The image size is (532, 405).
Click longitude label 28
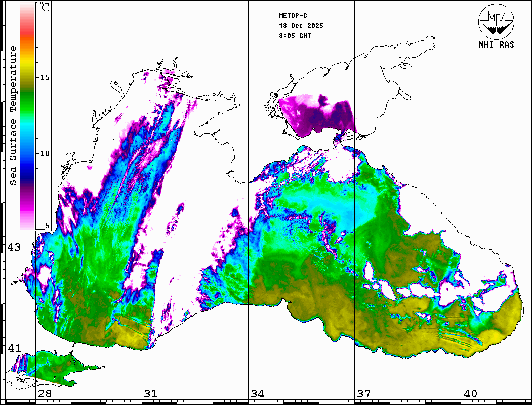click(x=45, y=394)
